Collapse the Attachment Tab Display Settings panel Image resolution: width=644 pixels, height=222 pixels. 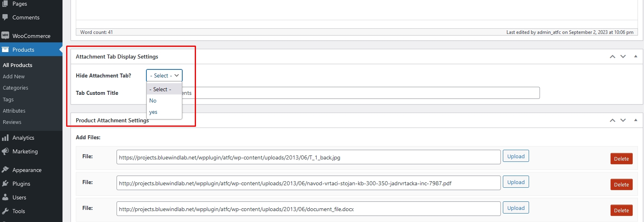click(x=636, y=57)
